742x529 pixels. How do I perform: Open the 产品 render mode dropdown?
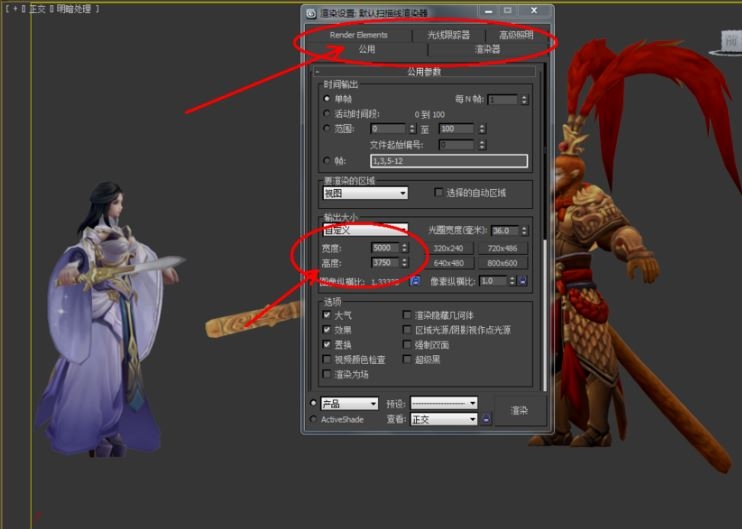[349, 404]
